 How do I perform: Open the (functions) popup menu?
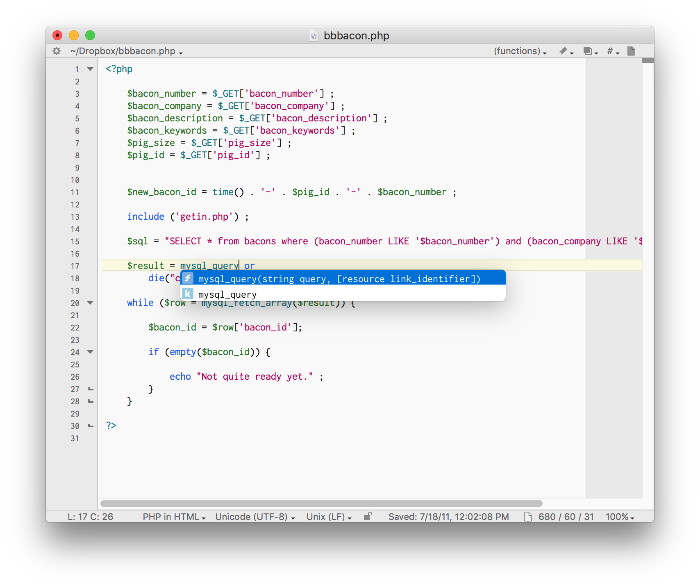click(x=520, y=51)
